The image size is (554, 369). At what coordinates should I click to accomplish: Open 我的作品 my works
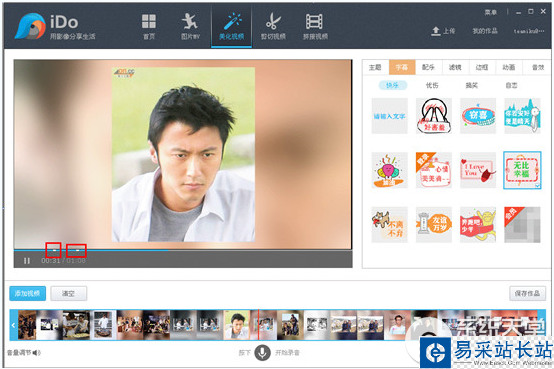coord(485,31)
